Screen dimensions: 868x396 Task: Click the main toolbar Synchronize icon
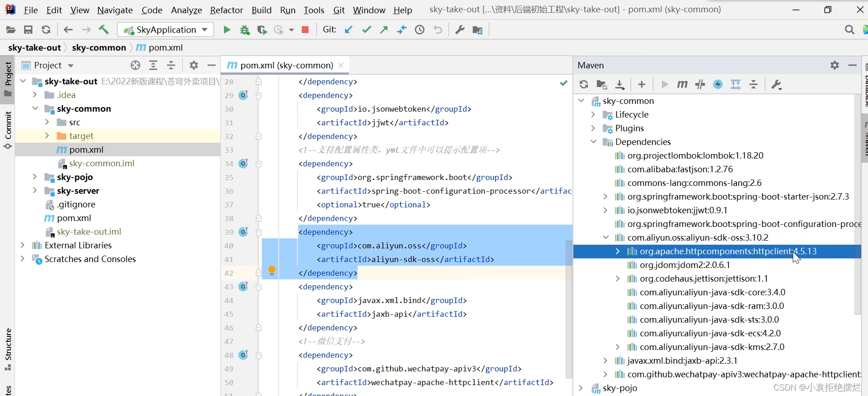pos(46,30)
